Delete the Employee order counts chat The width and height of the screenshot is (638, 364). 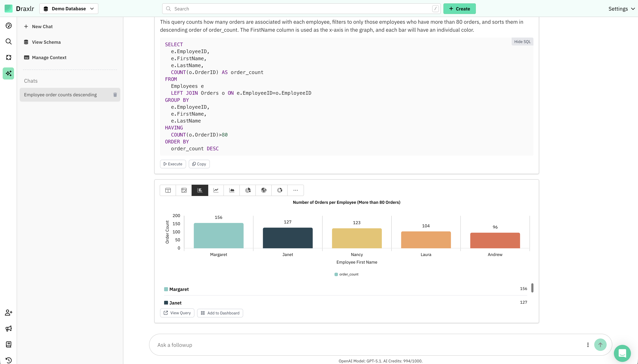(x=115, y=95)
